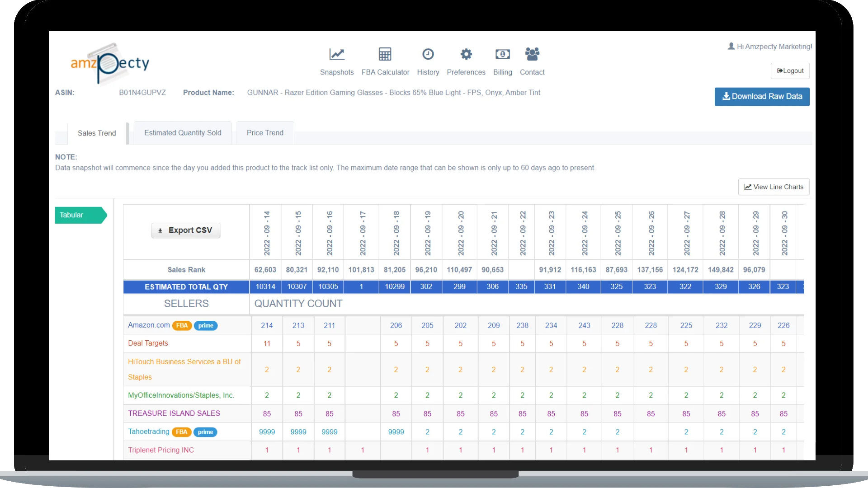Select the Estimated Quantity Sold tab

tap(183, 132)
